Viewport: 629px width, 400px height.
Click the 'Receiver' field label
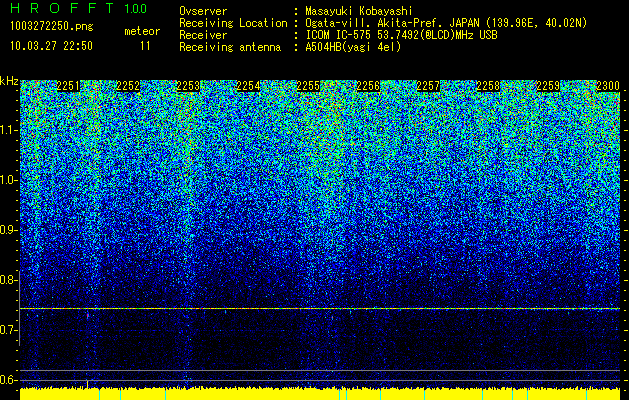(x=203, y=35)
